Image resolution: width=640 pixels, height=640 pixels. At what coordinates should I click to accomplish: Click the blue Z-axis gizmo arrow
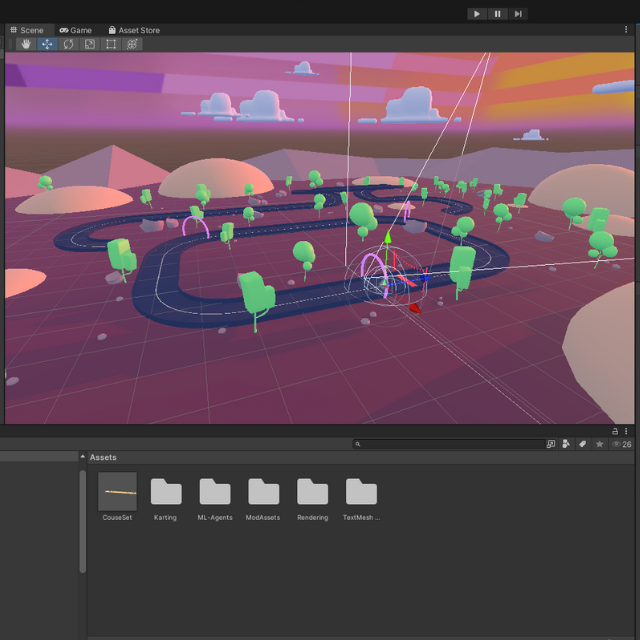tap(425, 279)
